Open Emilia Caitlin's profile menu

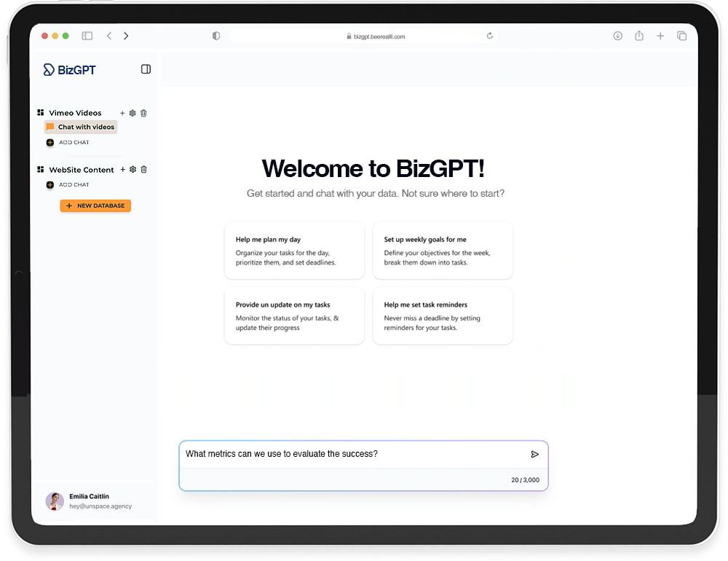[x=89, y=501]
